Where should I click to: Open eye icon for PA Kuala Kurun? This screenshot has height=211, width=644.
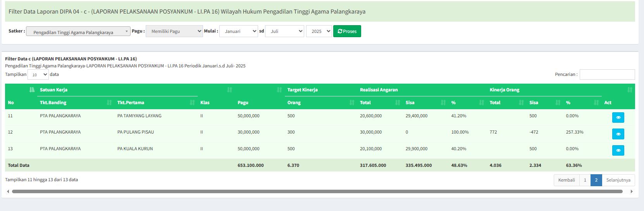(618, 150)
